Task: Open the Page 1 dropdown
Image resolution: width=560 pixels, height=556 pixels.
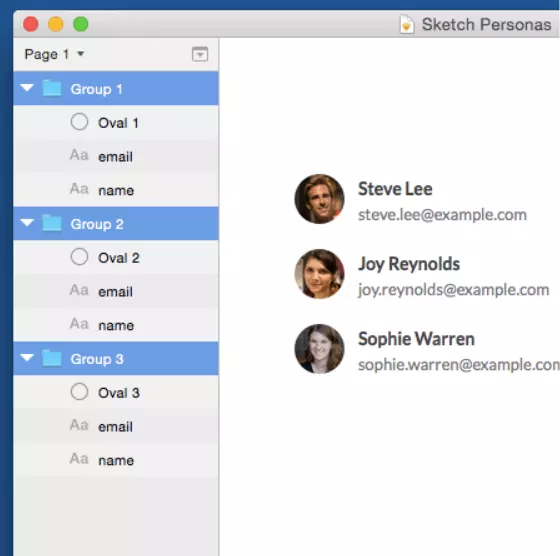Action: [x=54, y=54]
